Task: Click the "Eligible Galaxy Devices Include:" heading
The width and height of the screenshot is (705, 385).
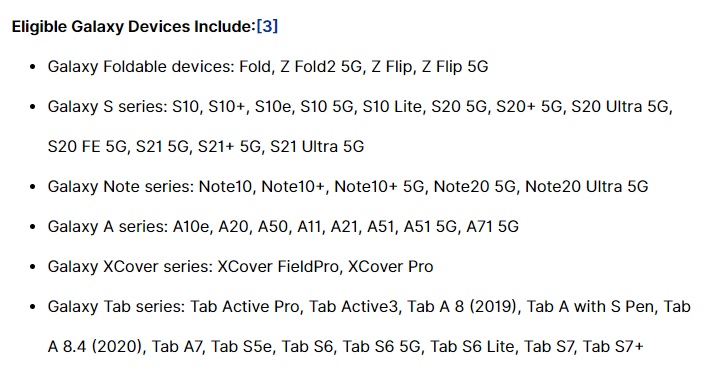Action: (x=134, y=27)
